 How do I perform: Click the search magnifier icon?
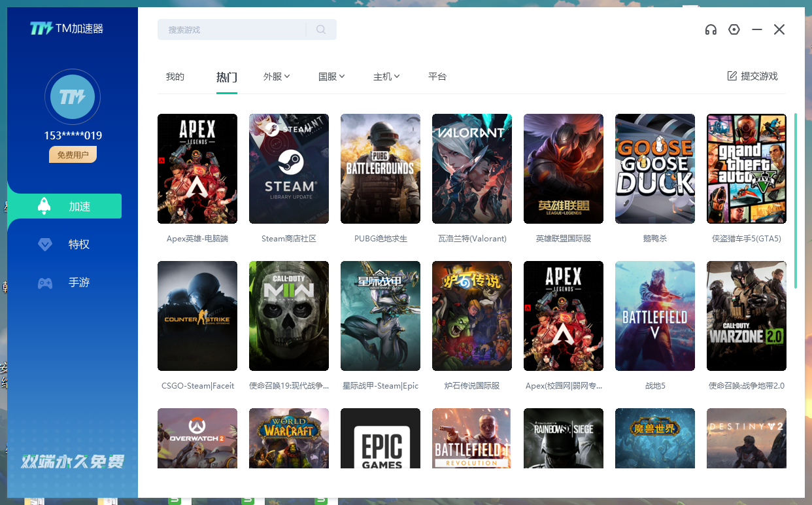321,29
